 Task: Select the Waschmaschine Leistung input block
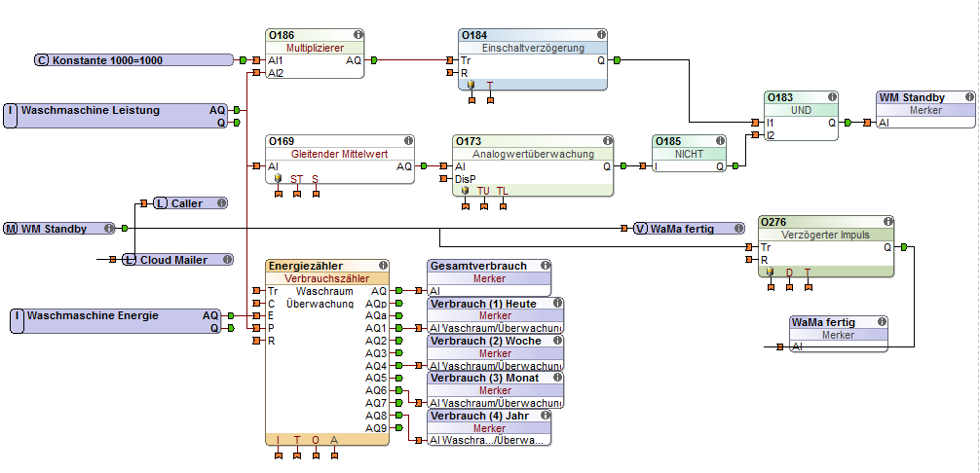click(116, 116)
